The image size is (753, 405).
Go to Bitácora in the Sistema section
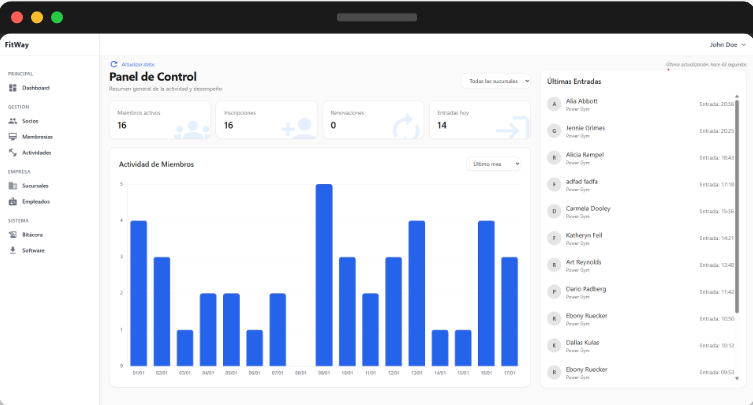coord(26,235)
